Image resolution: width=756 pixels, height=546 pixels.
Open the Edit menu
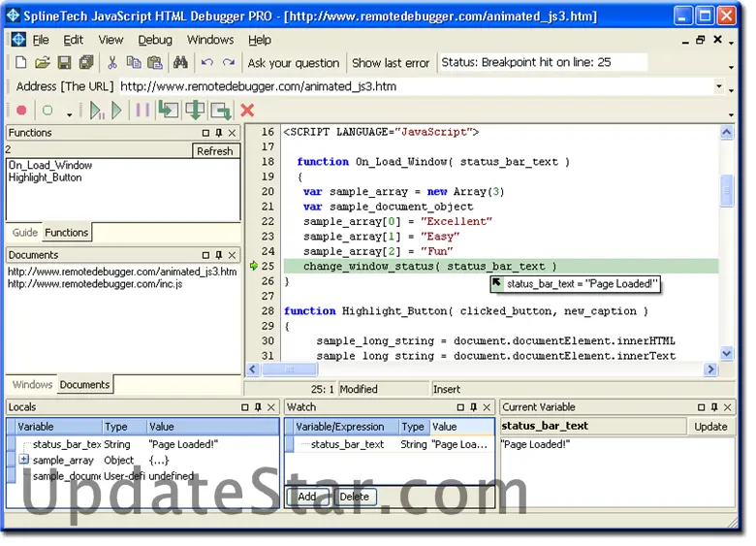point(74,40)
